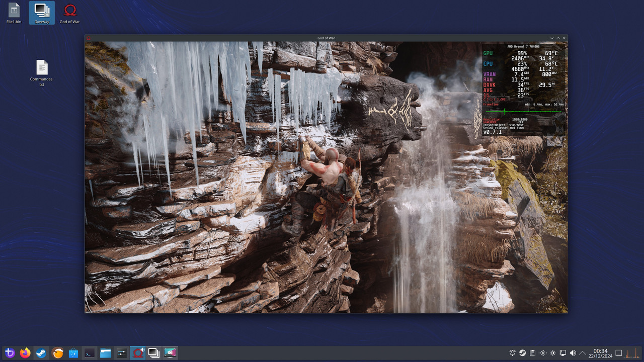Select the God of War desktop shortcut
The width and height of the screenshot is (644, 362).
point(70,14)
